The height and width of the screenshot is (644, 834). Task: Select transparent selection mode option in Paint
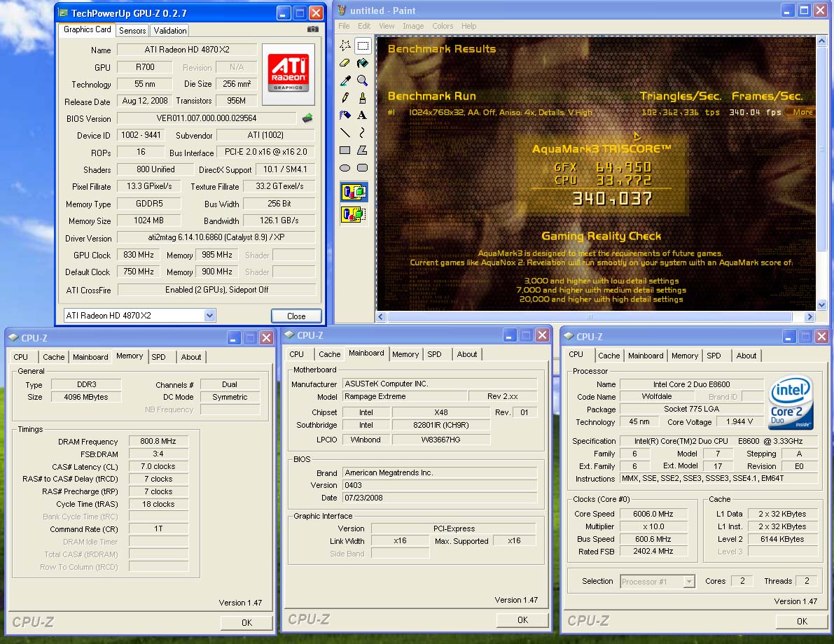point(354,214)
